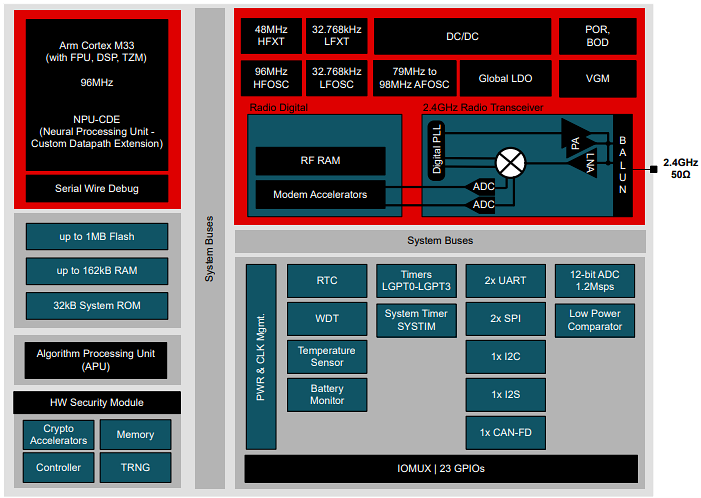Image resolution: width=701 pixels, height=498 pixels.
Task: Select the vertical Digital PLL block
Action: 437,150
